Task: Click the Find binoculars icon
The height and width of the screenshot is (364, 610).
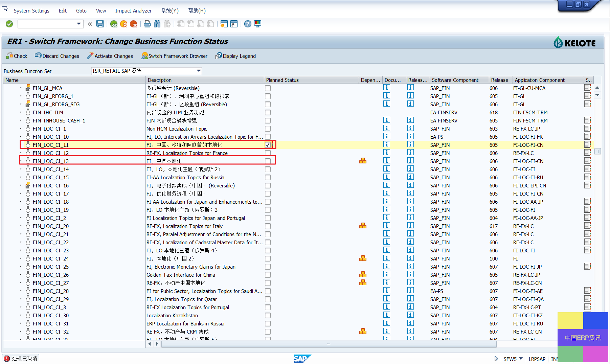Action: tap(157, 24)
